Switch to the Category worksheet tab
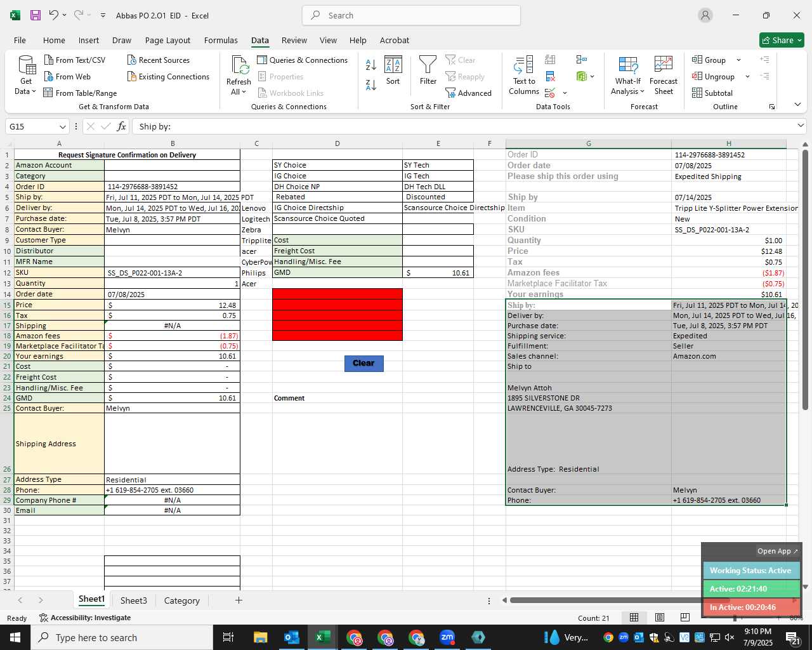 click(181, 600)
